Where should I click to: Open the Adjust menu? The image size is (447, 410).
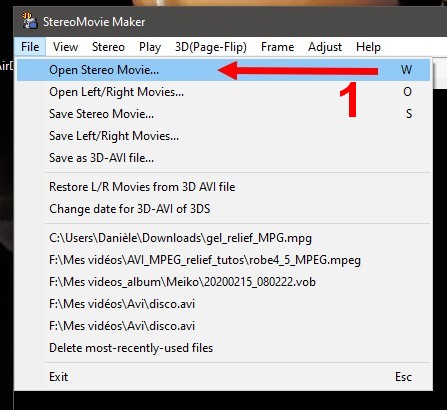point(325,47)
